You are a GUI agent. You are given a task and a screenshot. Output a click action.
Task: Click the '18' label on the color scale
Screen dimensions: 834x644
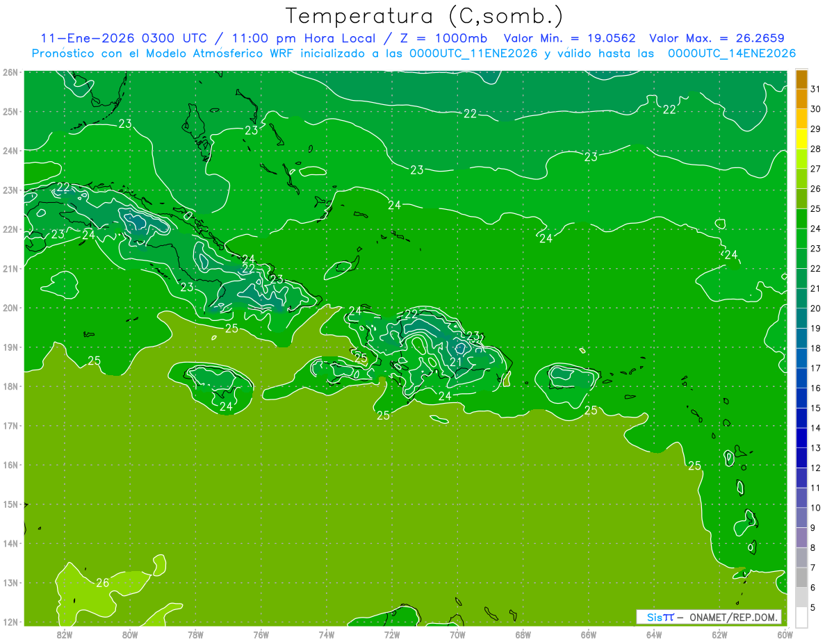(816, 348)
